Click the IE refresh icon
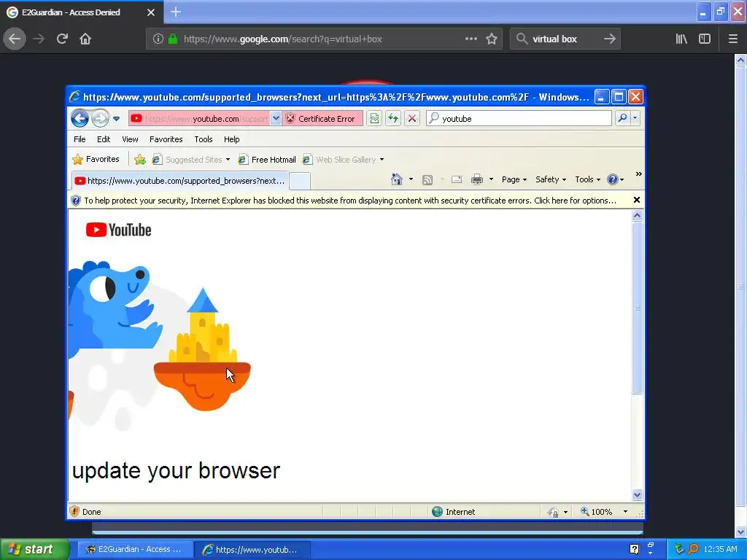 tap(393, 119)
